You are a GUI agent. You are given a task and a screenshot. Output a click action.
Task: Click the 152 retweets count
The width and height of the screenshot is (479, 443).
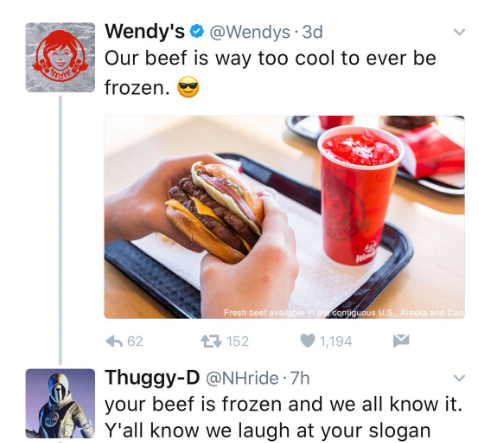[x=237, y=341]
